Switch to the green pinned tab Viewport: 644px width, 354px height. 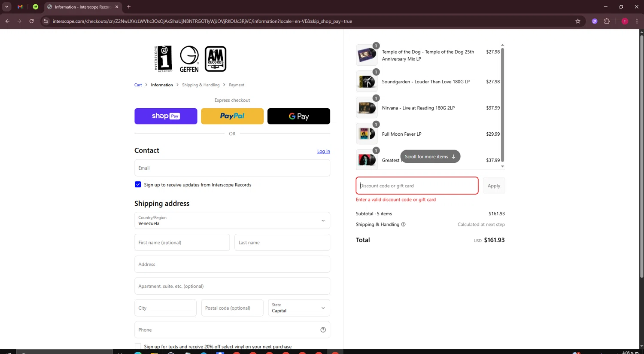pyautogui.click(x=36, y=7)
